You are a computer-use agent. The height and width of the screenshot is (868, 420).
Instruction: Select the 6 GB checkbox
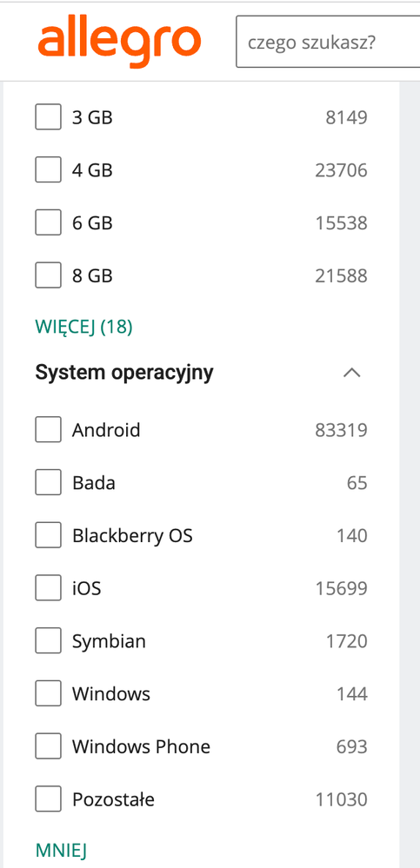(x=48, y=222)
